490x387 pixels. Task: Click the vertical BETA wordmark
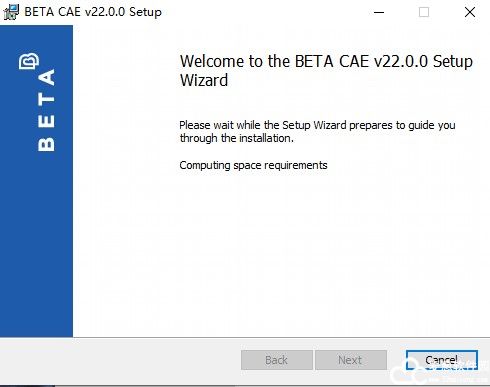pos(46,110)
